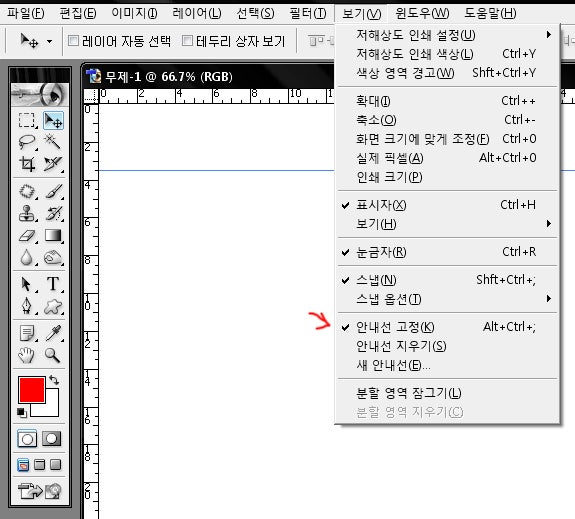Open the 파일(F) menu

point(26,14)
